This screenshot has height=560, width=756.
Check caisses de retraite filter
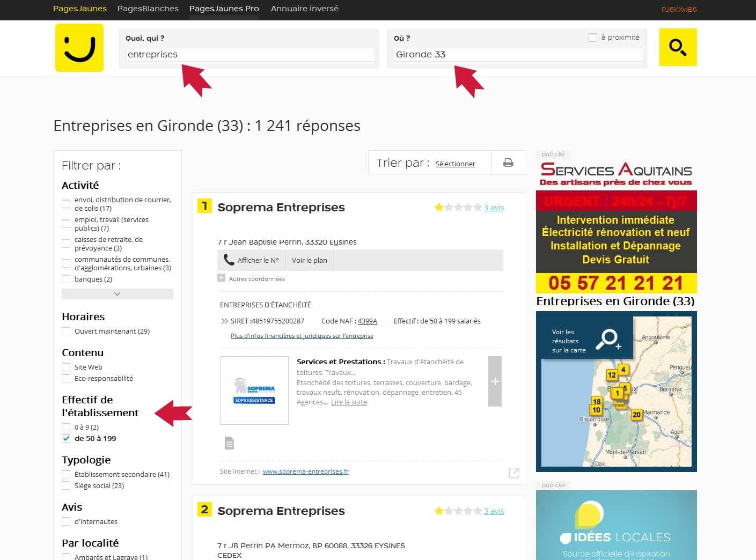pyautogui.click(x=66, y=244)
